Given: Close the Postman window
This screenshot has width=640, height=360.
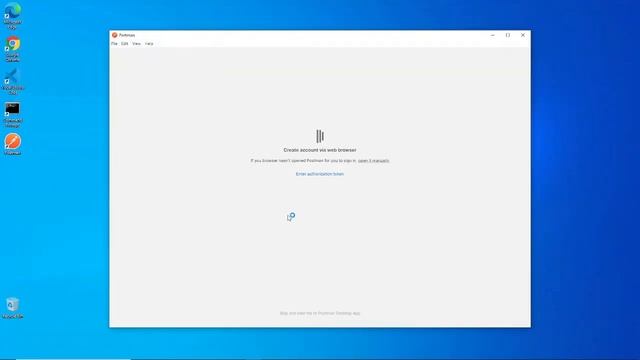Looking at the screenshot, I should 523,35.
